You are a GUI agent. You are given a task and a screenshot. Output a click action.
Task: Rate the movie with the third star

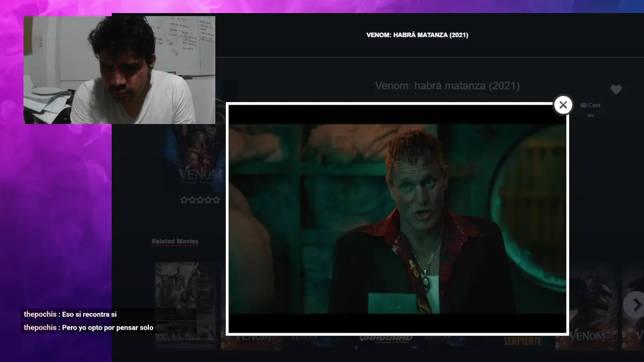[200, 200]
